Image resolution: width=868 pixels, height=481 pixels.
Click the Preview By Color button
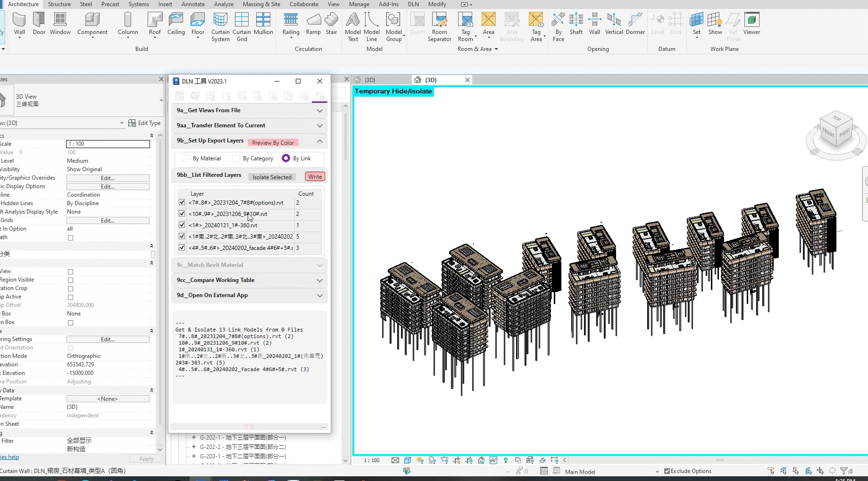pos(273,142)
